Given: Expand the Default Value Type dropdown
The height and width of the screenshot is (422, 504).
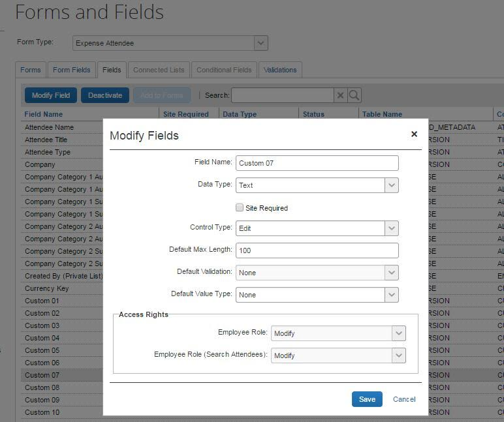Looking at the screenshot, I should tap(391, 295).
